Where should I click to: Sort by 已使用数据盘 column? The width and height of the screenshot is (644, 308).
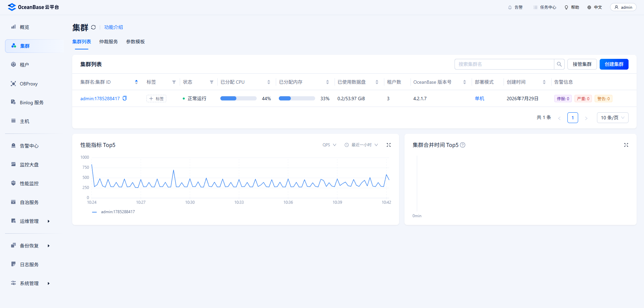click(x=377, y=82)
